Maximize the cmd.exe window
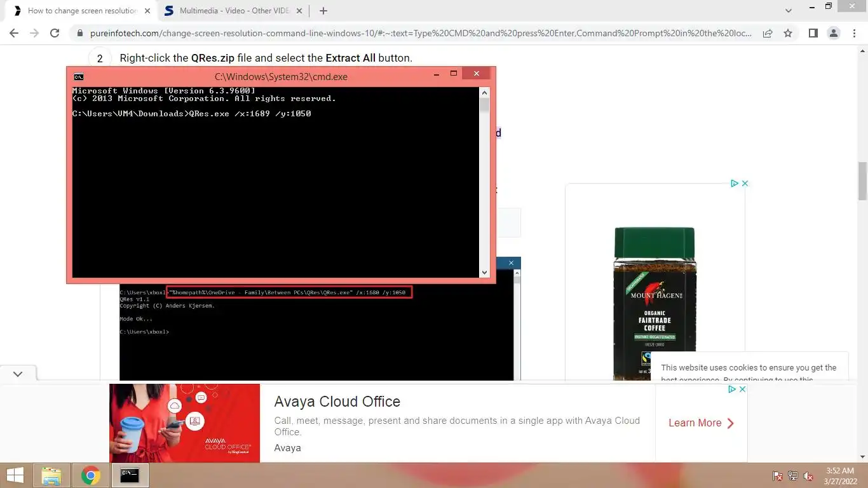The height and width of the screenshot is (488, 868). click(x=454, y=74)
